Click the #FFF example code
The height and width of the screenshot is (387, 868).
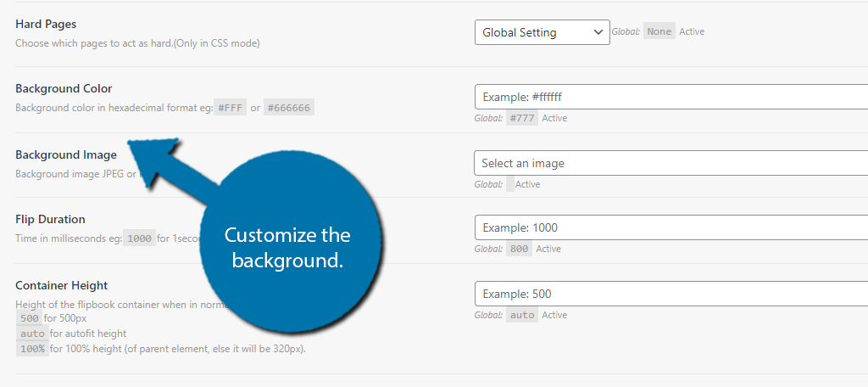point(231,108)
